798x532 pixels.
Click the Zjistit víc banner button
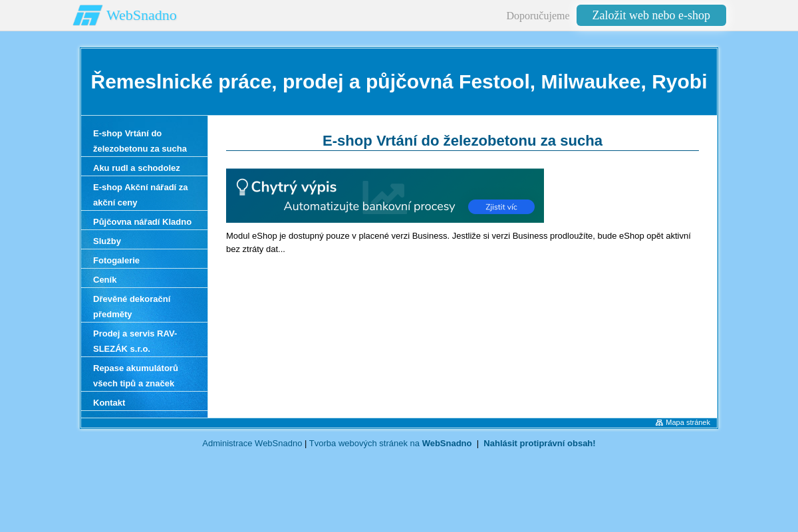point(501,207)
